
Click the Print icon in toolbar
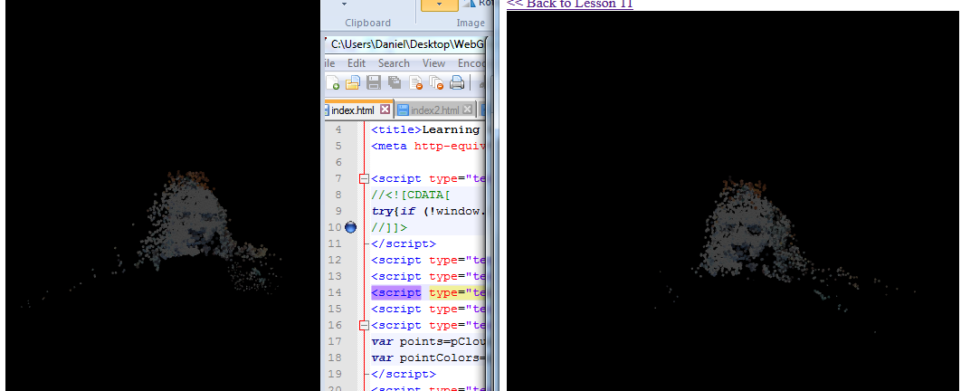457,82
